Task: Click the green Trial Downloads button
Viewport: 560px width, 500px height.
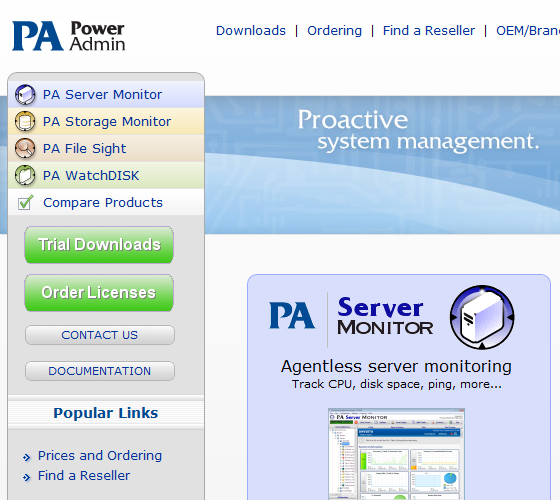Action: coord(99,245)
